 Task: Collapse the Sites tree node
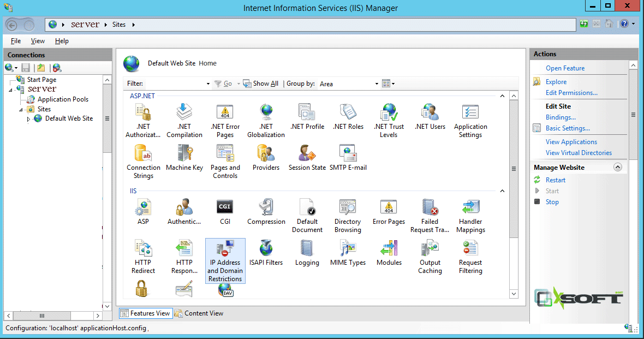tap(21, 110)
